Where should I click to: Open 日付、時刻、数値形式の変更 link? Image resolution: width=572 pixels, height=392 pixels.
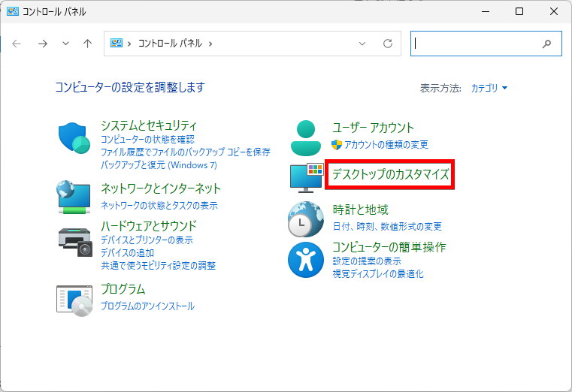coord(387,227)
